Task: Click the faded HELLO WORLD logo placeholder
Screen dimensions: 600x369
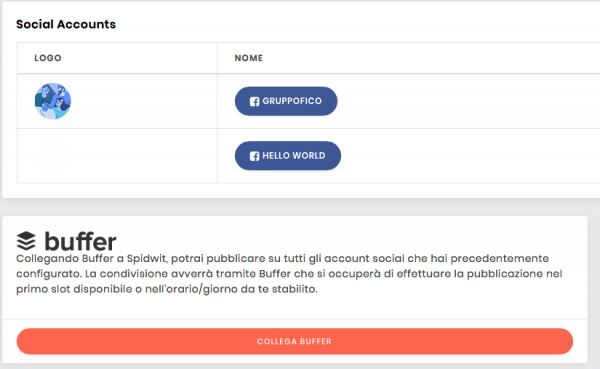Action: click(x=53, y=155)
